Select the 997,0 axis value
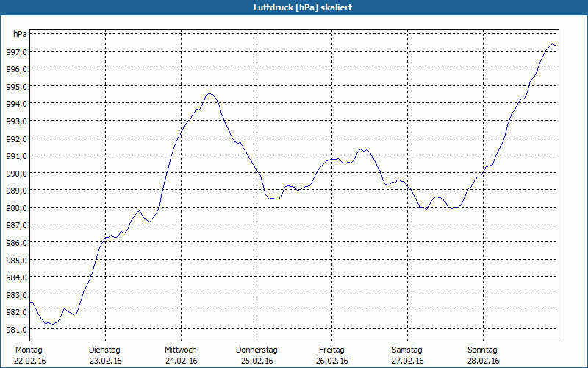The height and width of the screenshot is (368, 588). pos(16,52)
